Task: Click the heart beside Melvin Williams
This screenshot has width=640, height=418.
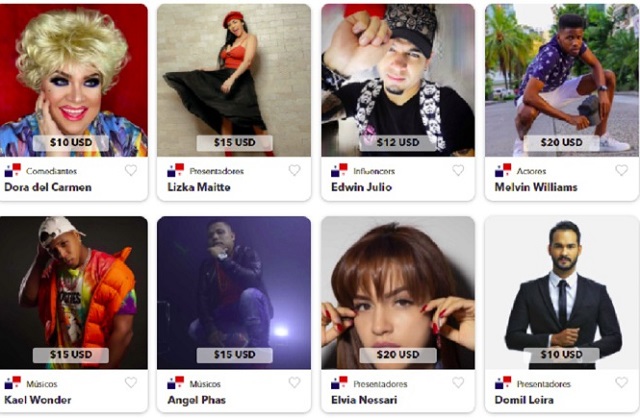Action: point(621,170)
